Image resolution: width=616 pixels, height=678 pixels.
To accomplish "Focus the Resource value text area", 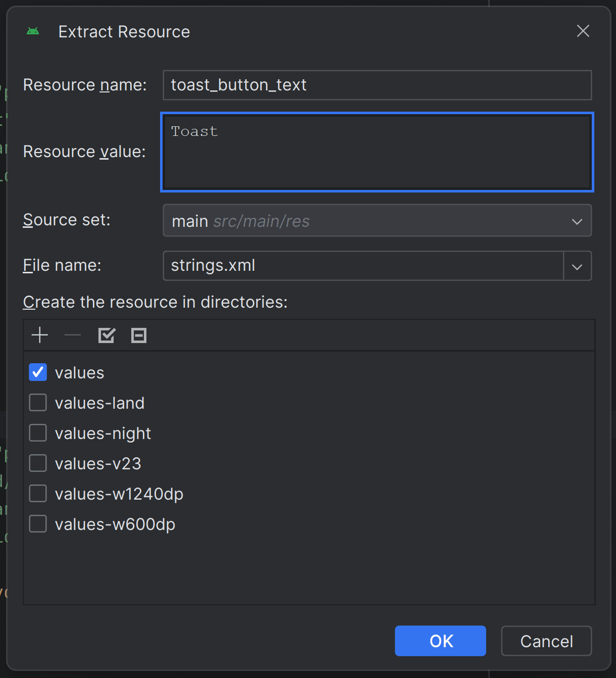I will [377, 152].
